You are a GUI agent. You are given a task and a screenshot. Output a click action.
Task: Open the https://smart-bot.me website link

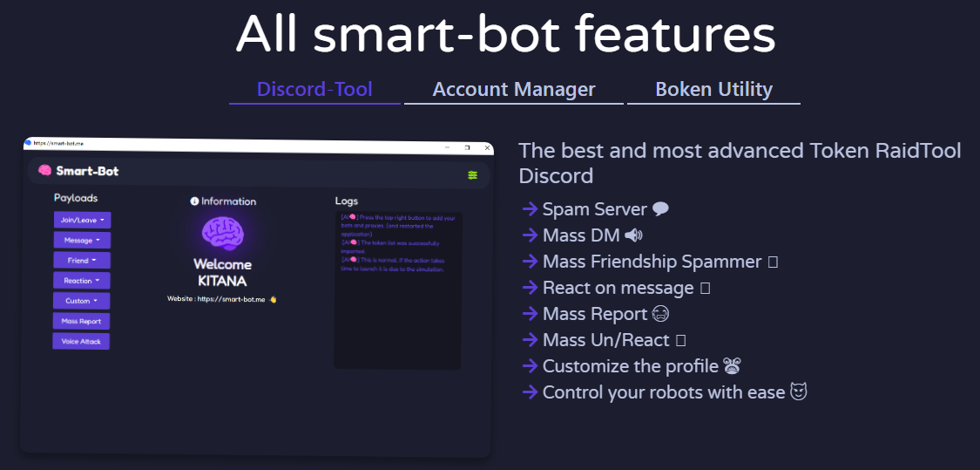[231, 300]
